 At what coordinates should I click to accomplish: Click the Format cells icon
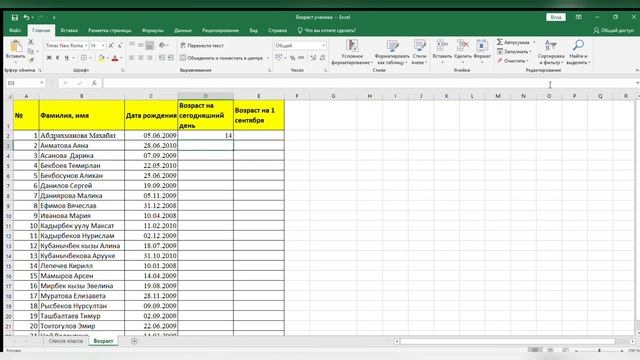point(482,46)
